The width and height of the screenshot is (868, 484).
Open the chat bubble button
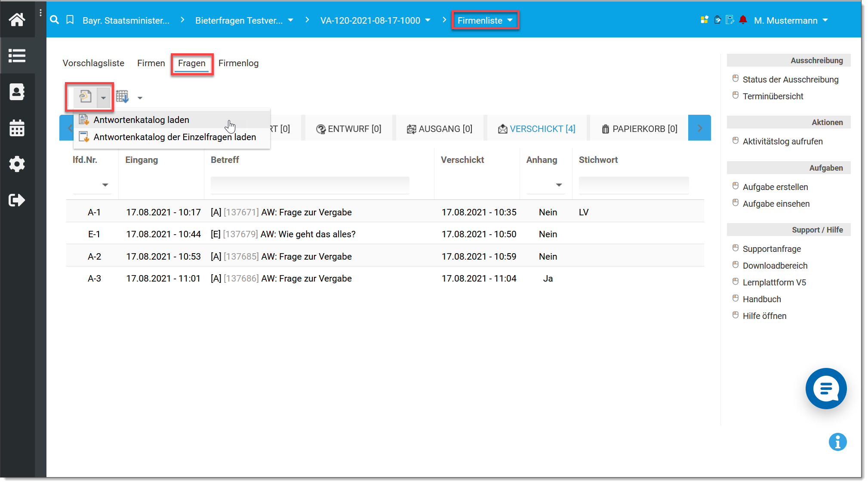coord(826,389)
